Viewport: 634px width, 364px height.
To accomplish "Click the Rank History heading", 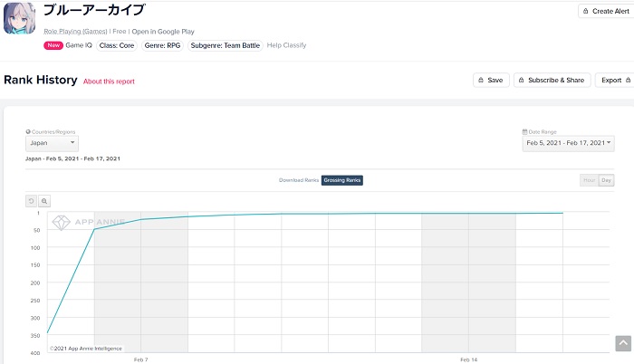I will pos(41,80).
